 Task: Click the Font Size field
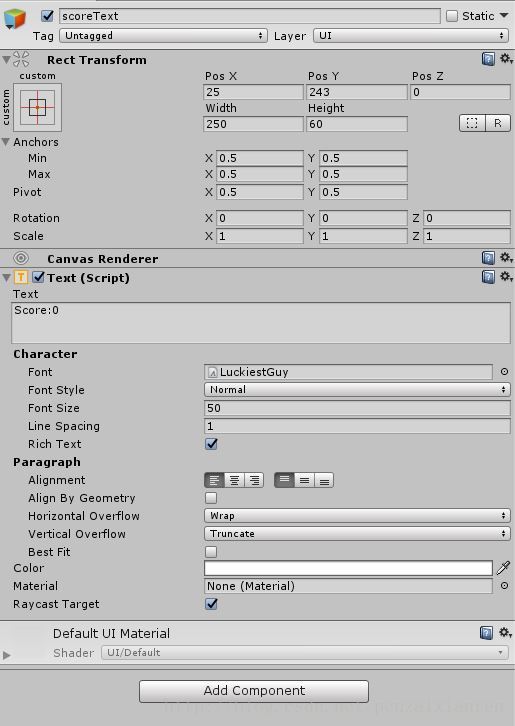point(357,407)
